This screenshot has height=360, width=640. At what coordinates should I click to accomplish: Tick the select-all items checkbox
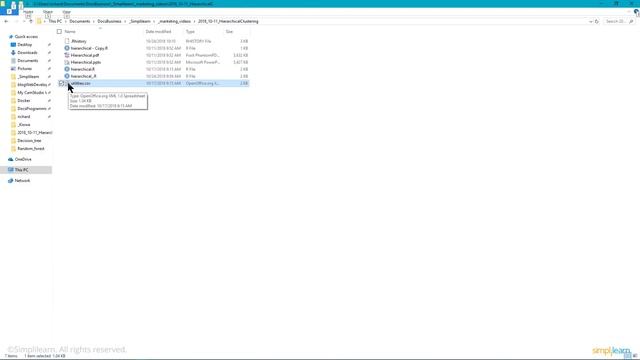click(59, 31)
